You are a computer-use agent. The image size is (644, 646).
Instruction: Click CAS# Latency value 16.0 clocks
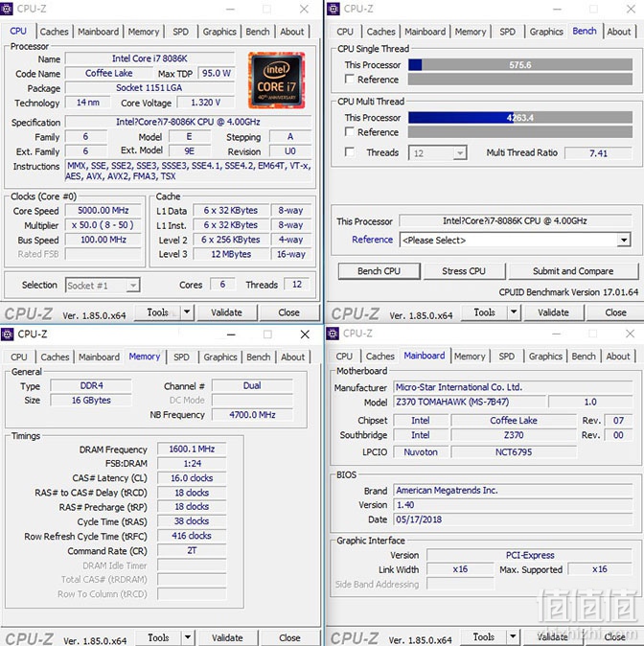tap(192, 478)
